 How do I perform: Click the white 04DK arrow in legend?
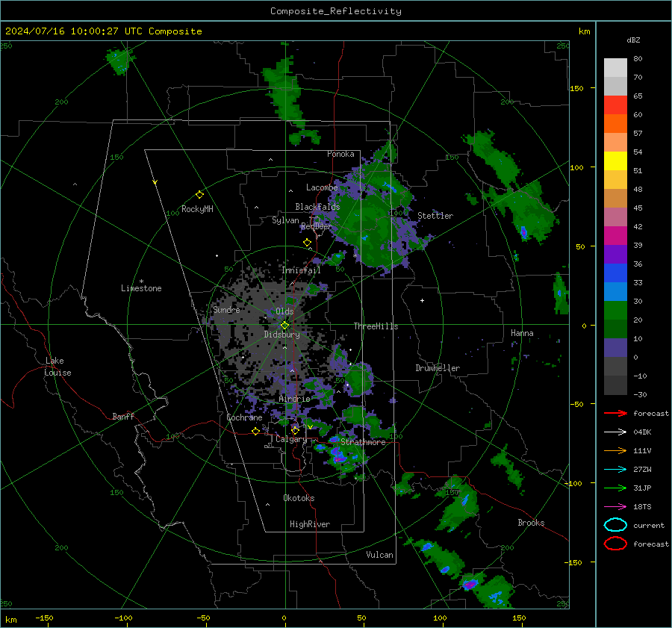[x=615, y=432]
